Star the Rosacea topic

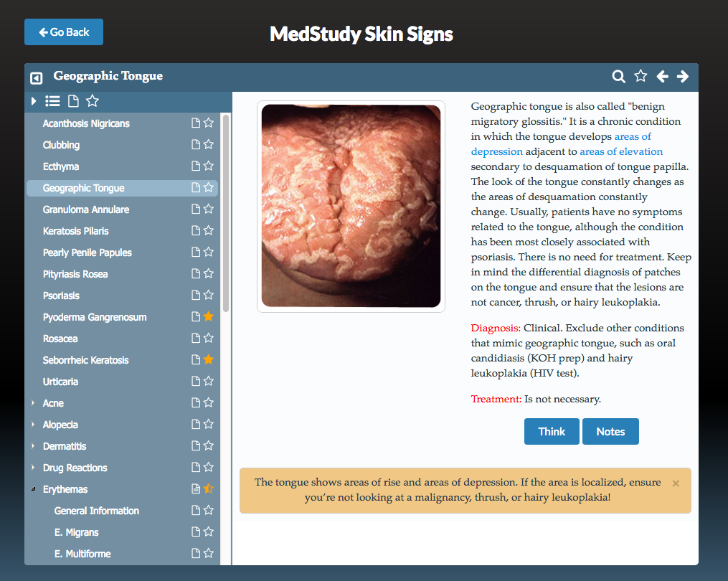[208, 338]
